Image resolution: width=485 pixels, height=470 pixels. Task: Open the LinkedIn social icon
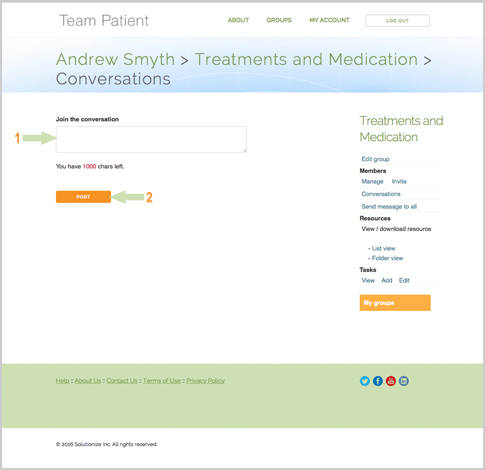pos(404,381)
